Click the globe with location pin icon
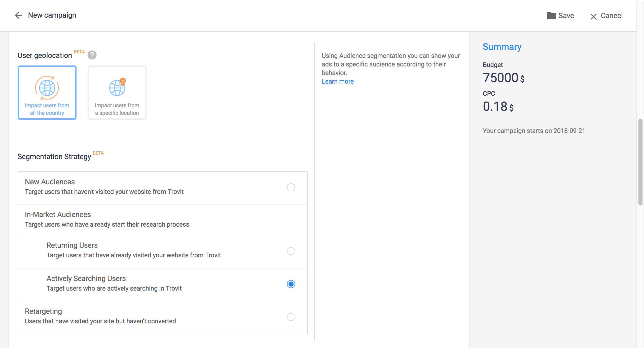 (117, 87)
